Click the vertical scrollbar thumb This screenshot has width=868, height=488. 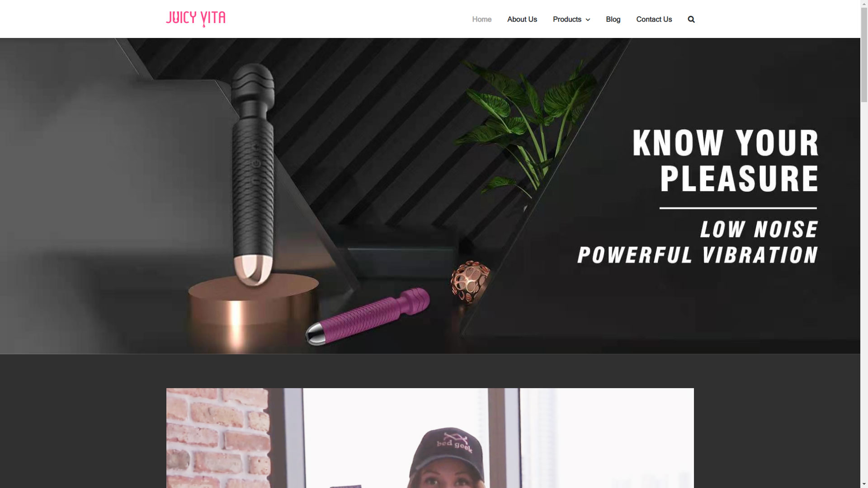click(864, 55)
